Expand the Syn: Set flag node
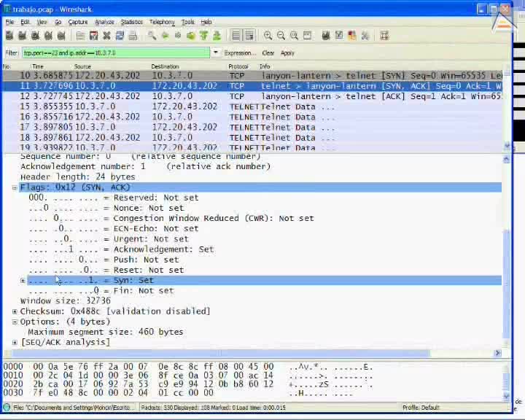This screenshot has width=525, height=420. pos(23,281)
